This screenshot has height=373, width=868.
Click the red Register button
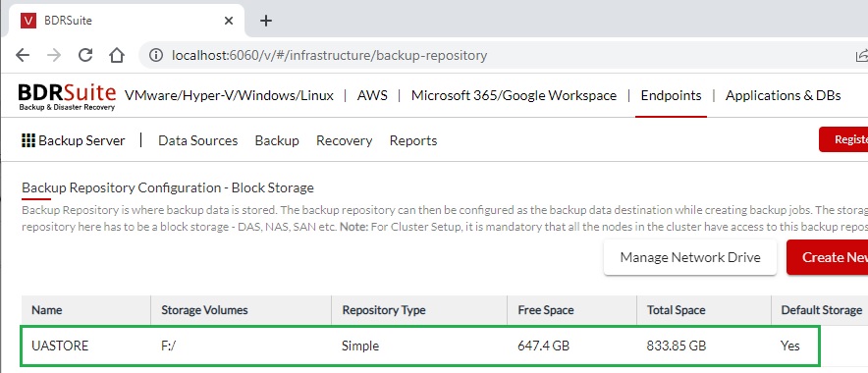(x=843, y=139)
